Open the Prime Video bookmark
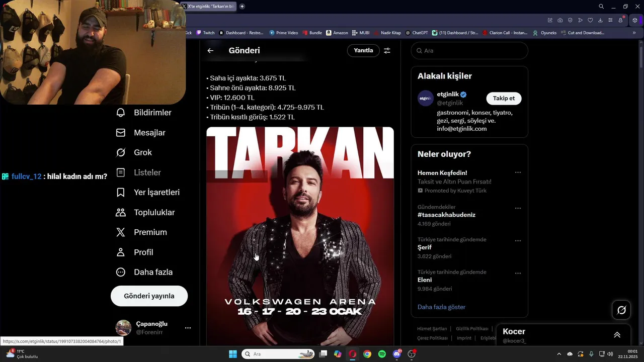Screen dimensions: 644x362 click(x=284, y=33)
